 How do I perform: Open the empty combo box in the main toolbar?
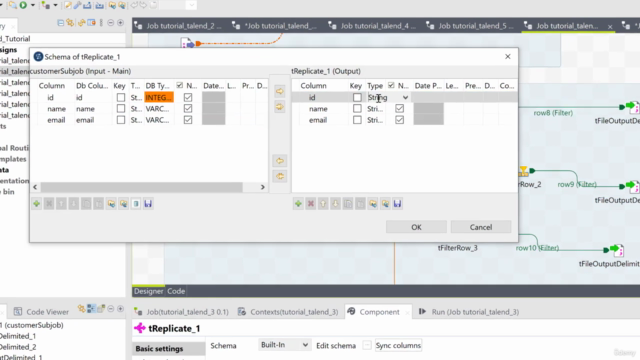point(178,5)
